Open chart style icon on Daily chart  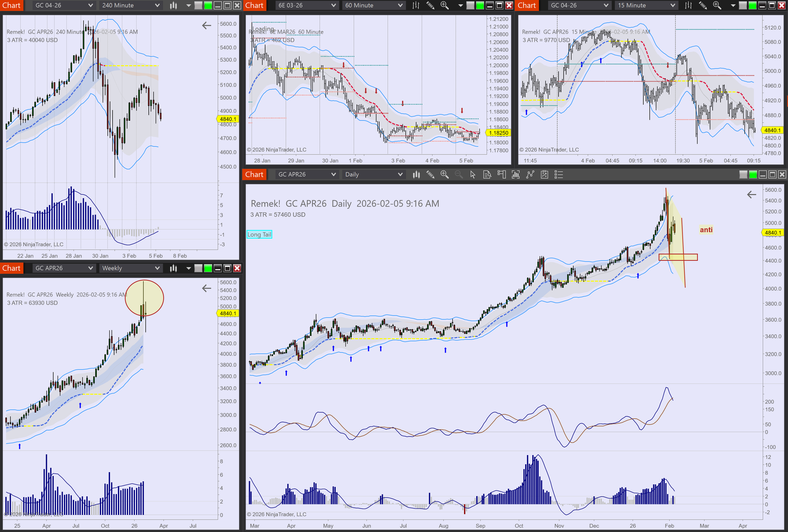416,175
